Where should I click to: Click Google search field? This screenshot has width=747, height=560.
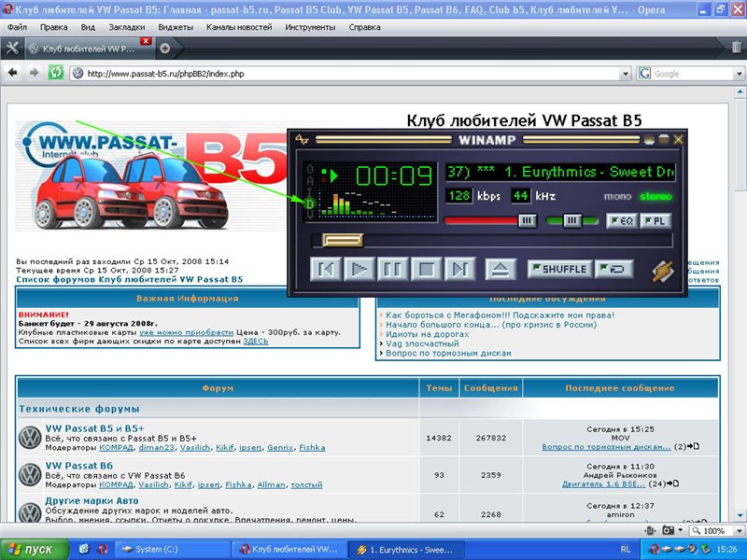click(x=690, y=74)
